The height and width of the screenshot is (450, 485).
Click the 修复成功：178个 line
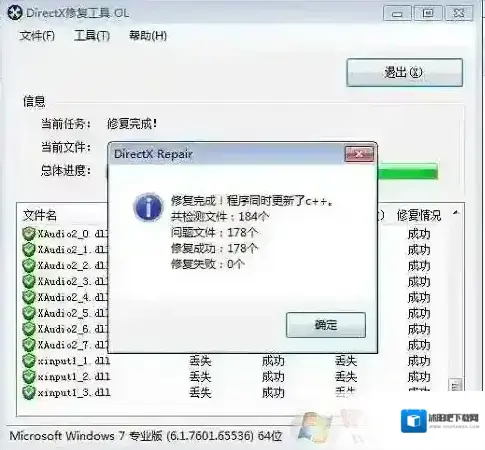tap(214, 248)
